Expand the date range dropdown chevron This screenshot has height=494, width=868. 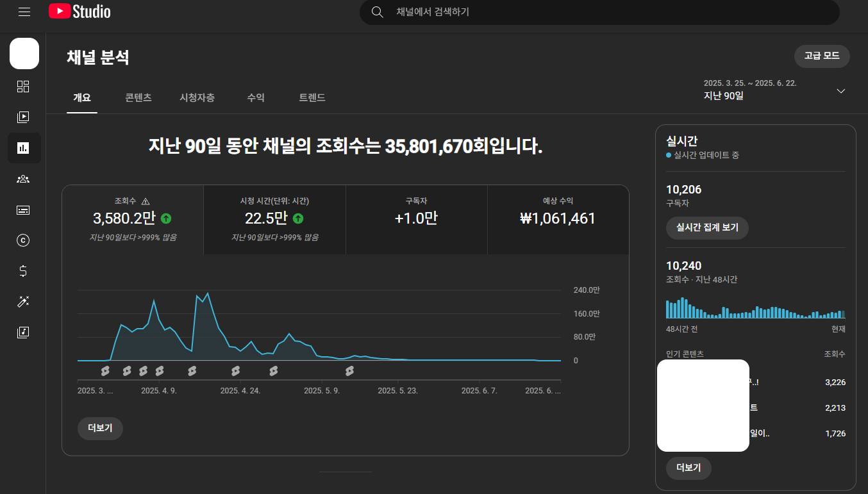tap(841, 91)
